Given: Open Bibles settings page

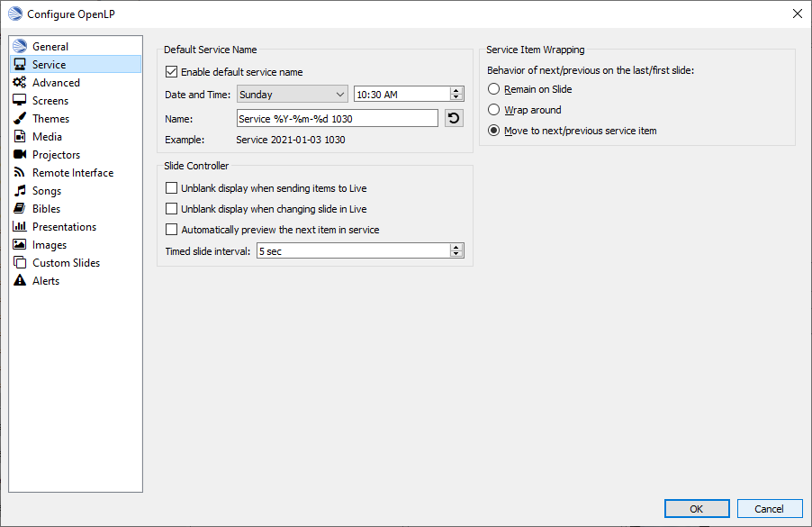Looking at the screenshot, I should coord(76,209).
